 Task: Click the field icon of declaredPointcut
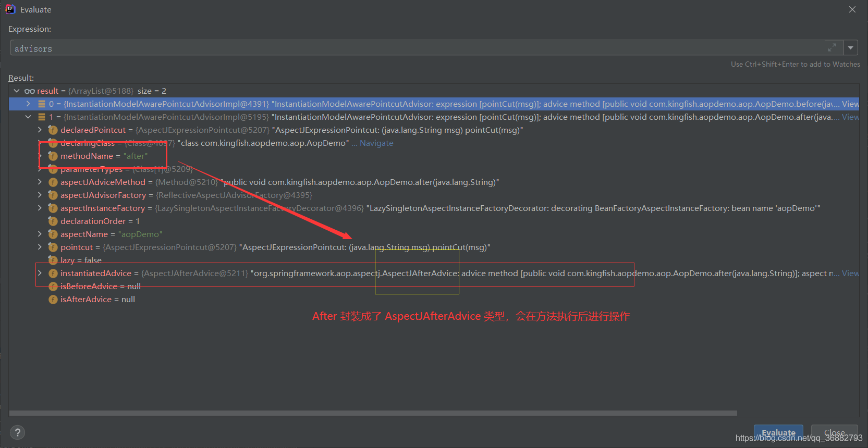click(53, 130)
